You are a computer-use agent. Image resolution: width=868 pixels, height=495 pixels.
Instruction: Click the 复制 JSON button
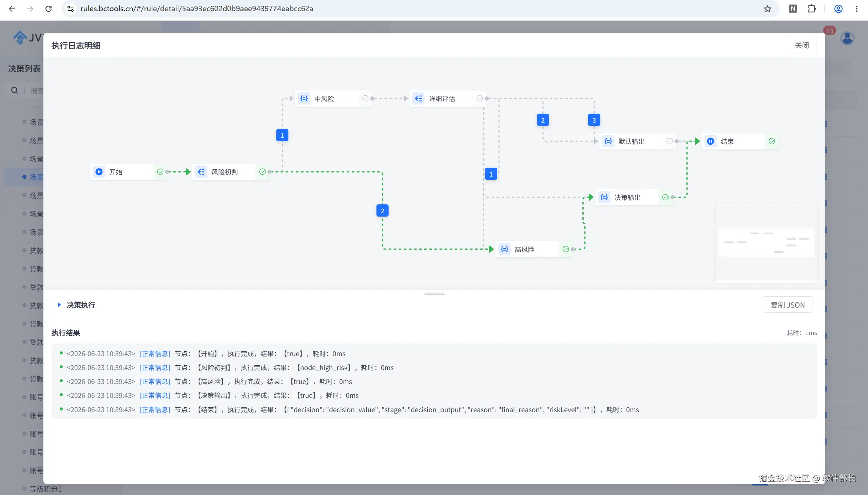788,305
